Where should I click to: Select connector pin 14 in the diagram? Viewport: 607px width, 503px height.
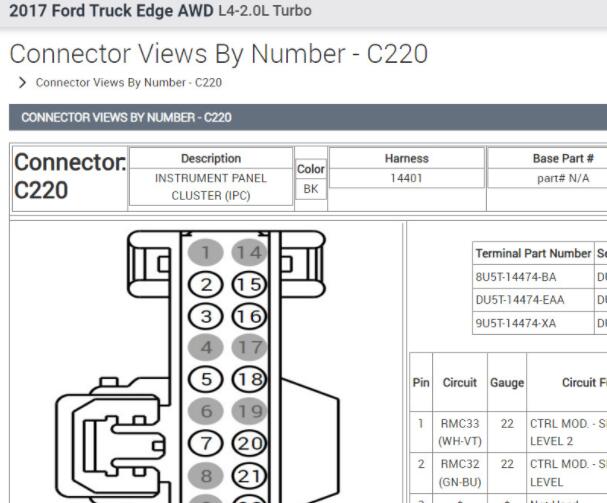tap(249, 252)
